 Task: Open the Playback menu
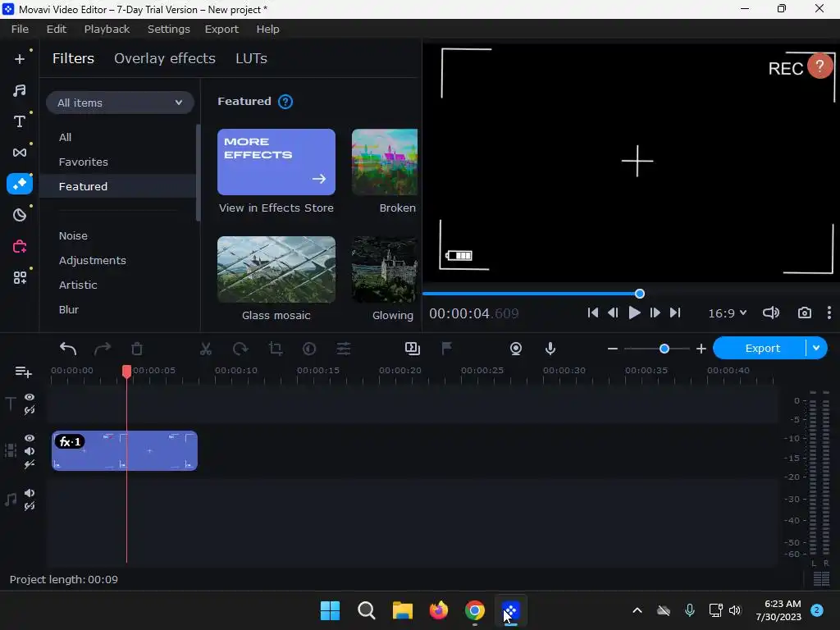[107, 29]
